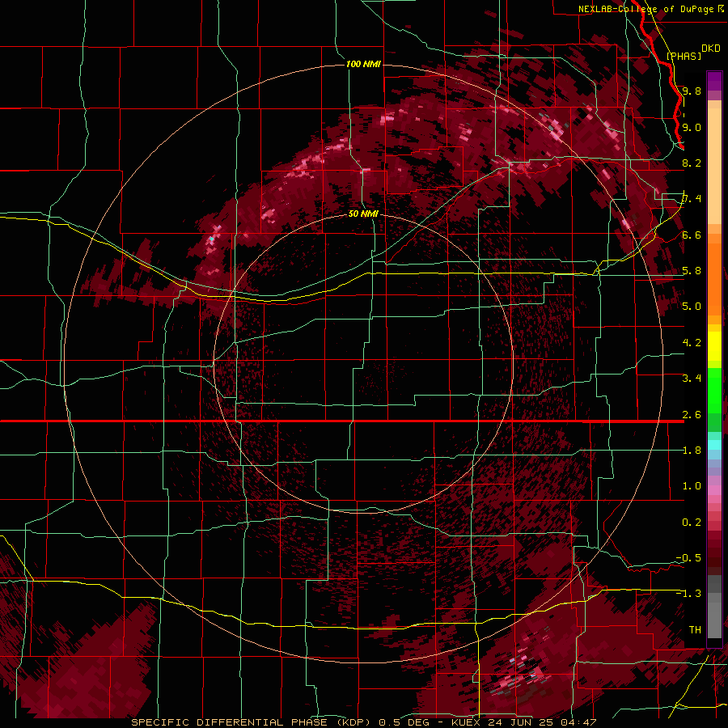Viewport: 728px width, 728px height.
Task: Click the 5.0 value on the legend
Action: [692, 307]
